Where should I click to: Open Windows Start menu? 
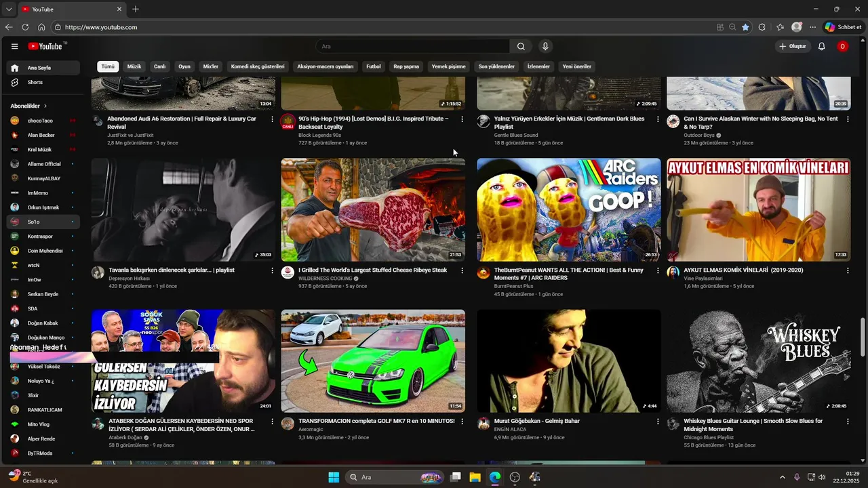pos(334,477)
